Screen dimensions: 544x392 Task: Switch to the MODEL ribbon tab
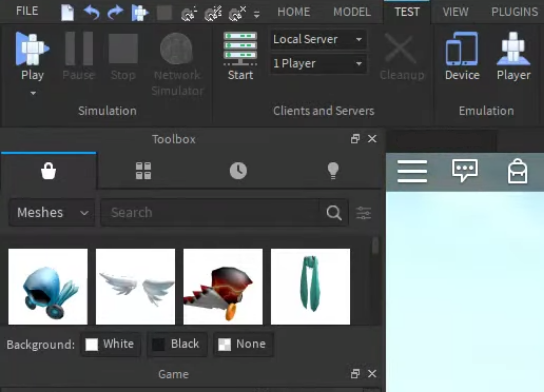[x=352, y=12]
